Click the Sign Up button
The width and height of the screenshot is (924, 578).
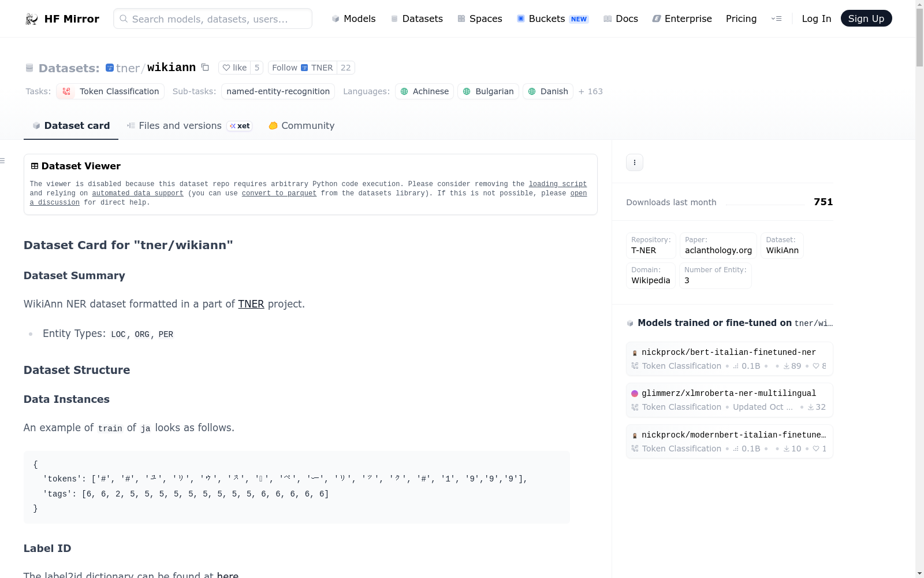point(866,18)
